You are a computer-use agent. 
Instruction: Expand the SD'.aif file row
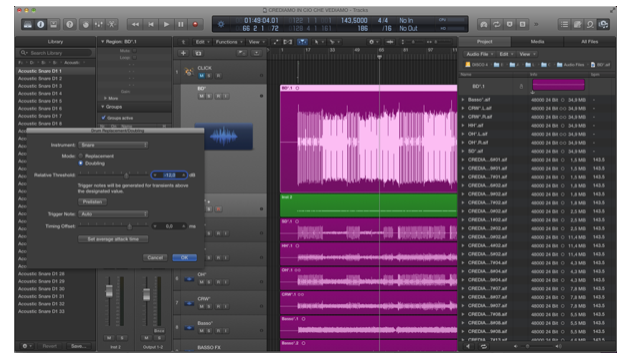tap(463, 151)
